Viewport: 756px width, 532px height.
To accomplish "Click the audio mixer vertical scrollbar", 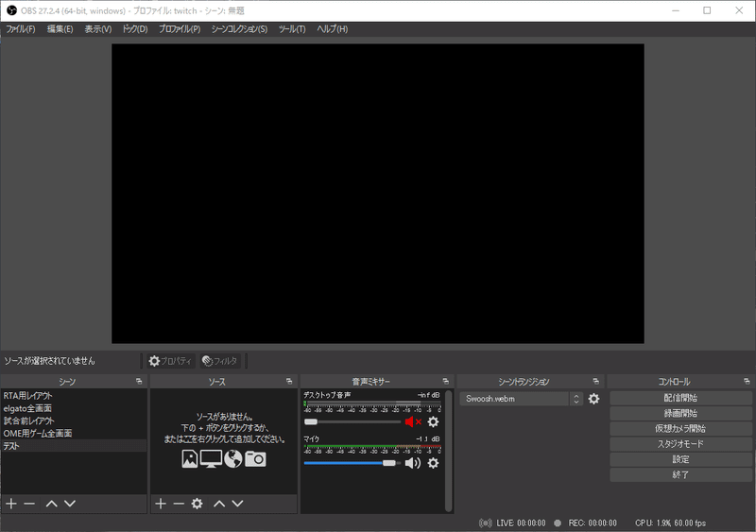I will (448, 451).
